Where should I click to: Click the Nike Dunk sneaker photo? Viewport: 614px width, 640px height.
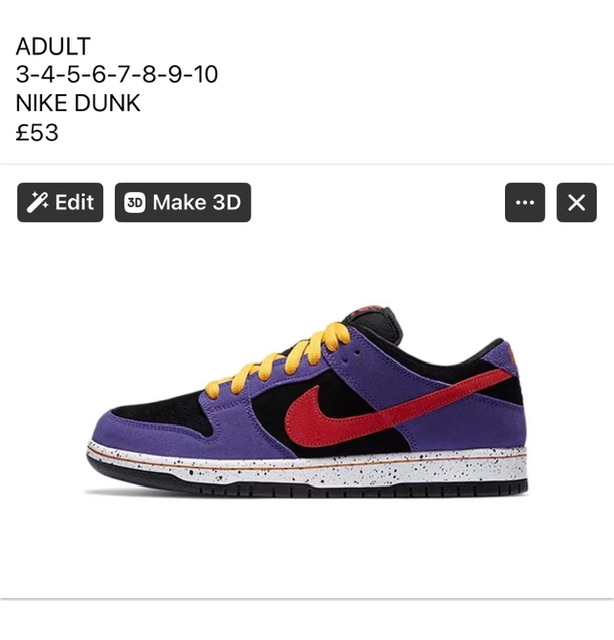pos(307,402)
